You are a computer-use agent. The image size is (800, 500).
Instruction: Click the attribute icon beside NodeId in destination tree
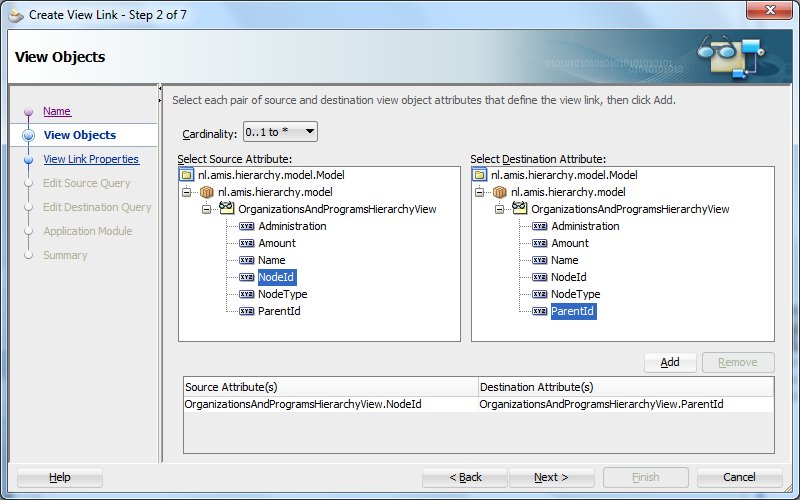(539, 277)
